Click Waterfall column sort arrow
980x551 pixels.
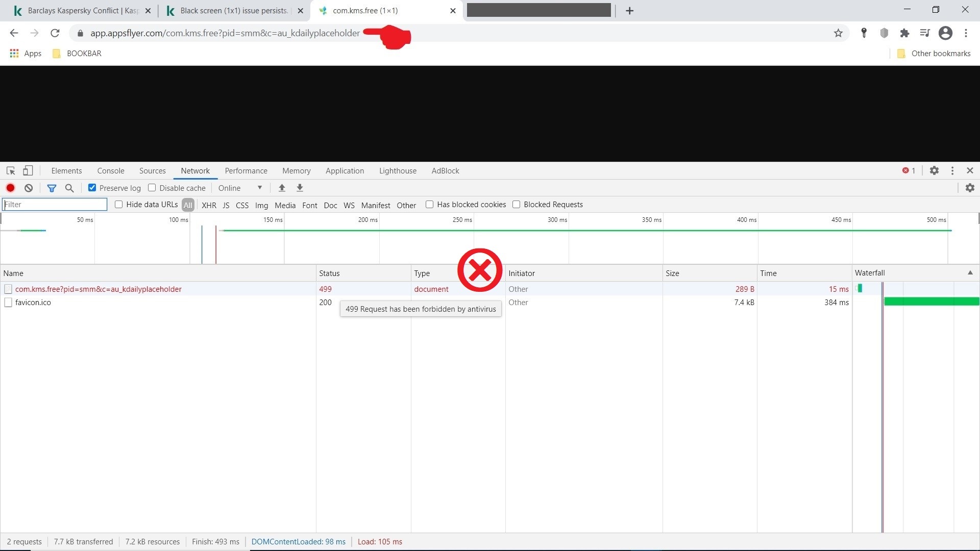point(970,273)
